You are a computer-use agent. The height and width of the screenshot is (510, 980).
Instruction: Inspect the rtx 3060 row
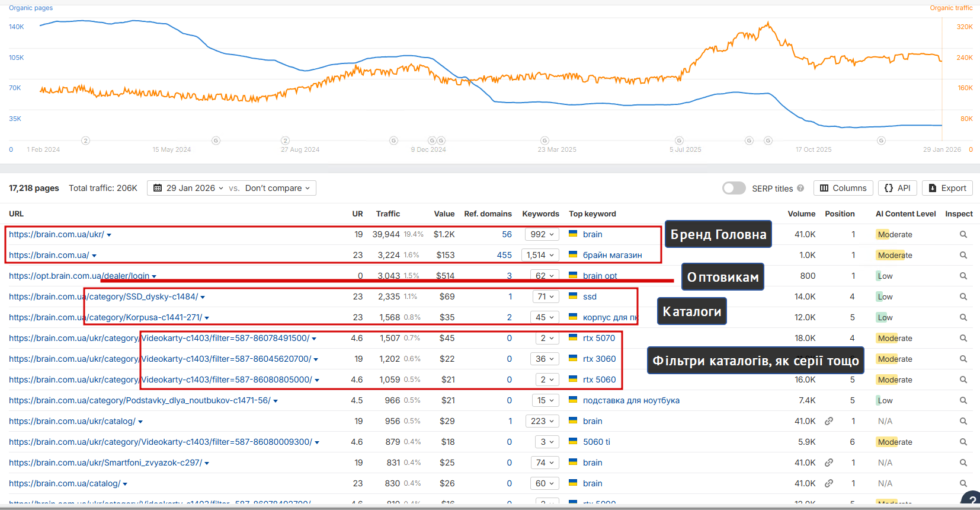[x=963, y=359]
